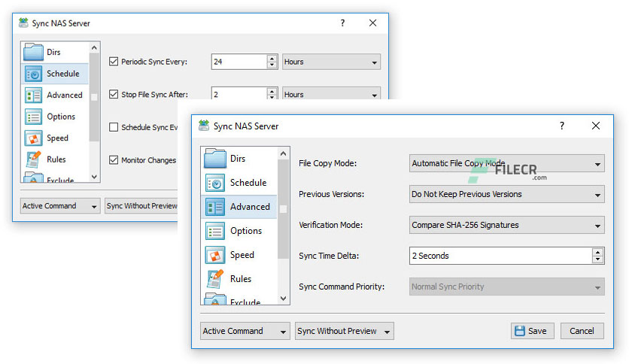
Task: Click the Options list icon in front dialog
Action: 215,231
